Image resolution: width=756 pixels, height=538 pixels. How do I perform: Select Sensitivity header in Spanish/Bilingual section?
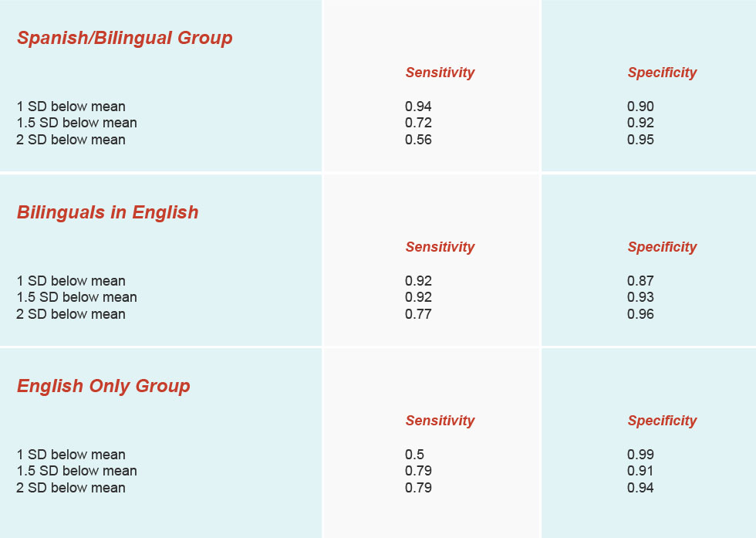point(440,73)
